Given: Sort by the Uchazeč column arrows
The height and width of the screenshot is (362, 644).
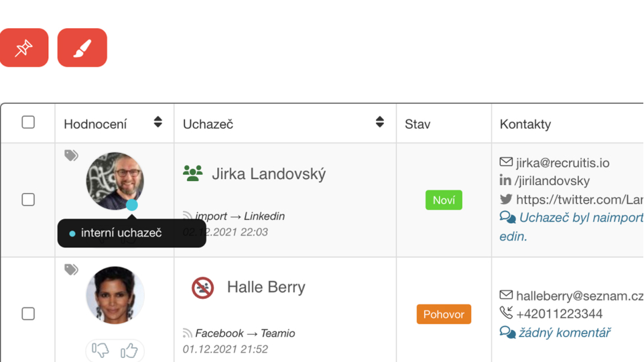Looking at the screenshot, I should point(380,122).
